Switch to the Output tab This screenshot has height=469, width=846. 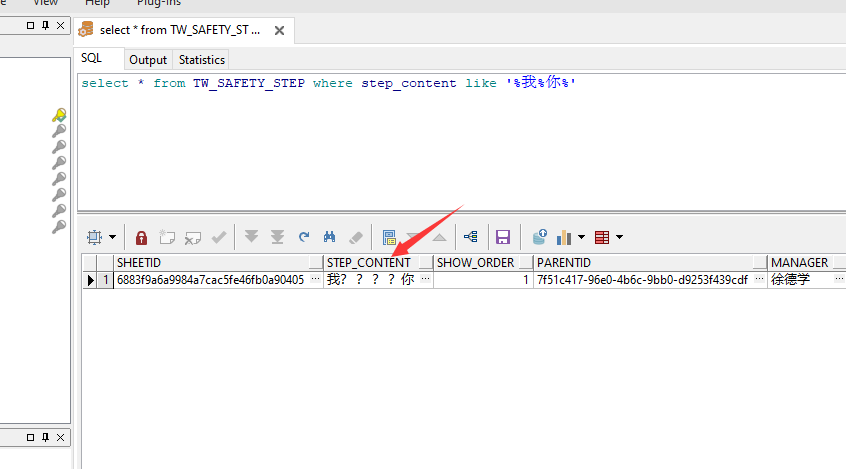tap(148, 60)
